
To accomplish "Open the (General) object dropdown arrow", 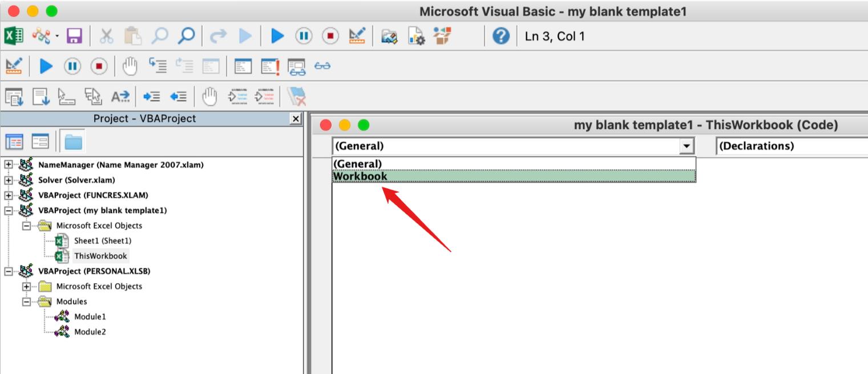I will click(687, 146).
